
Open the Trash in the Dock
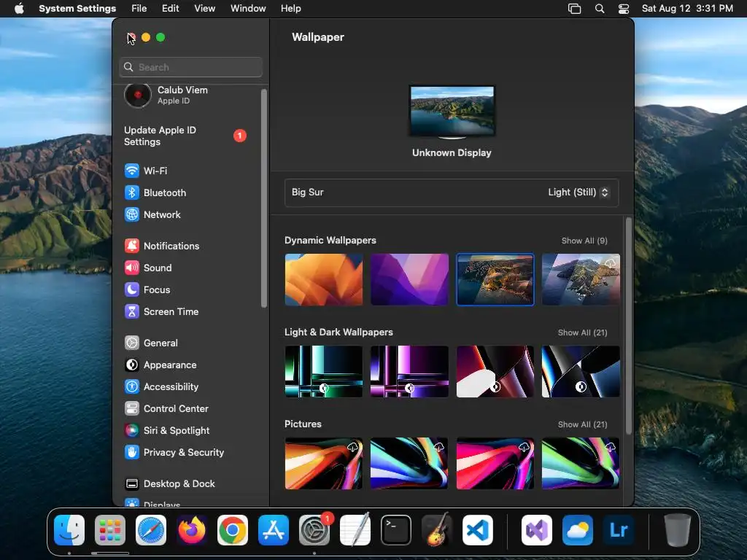pos(678,530)
